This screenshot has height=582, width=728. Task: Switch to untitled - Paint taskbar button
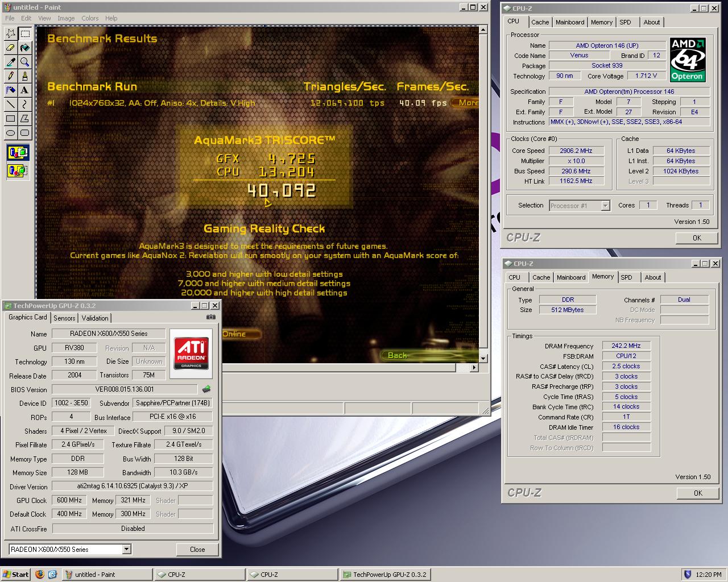[x=107, y=574]
